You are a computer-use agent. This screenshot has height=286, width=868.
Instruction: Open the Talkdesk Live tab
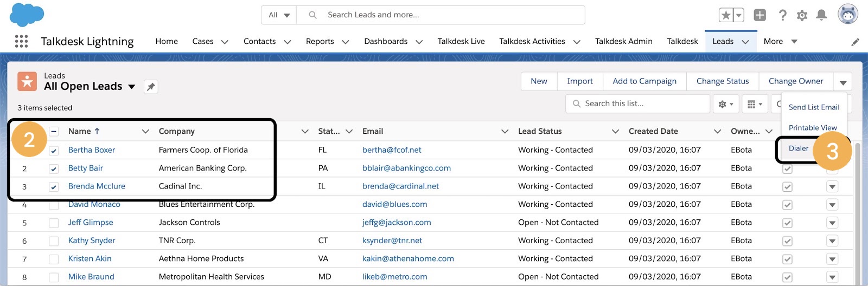pyautogui.click(x=461, y=41)
